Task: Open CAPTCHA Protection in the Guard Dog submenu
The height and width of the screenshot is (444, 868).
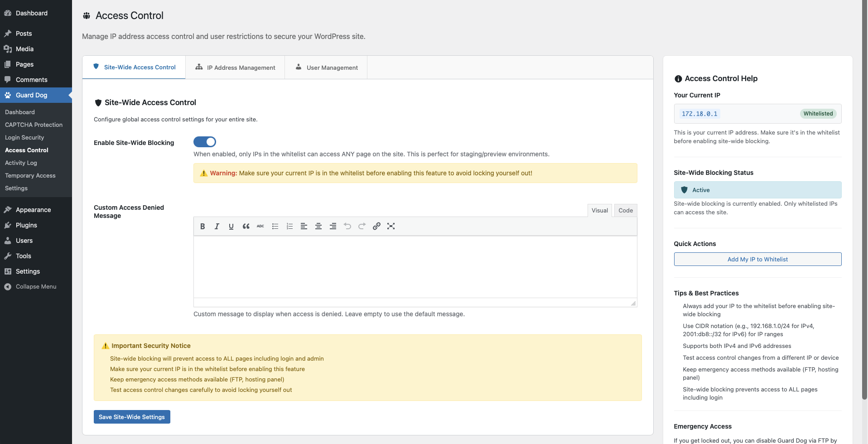Action: [x=34, y=125]
